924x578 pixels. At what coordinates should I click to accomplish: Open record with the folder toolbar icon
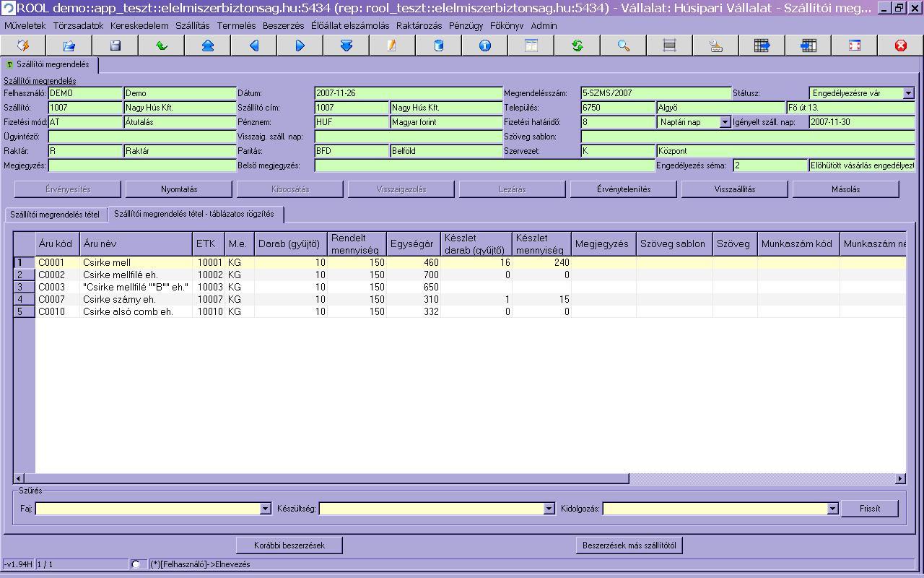click(x=69, y=46)
